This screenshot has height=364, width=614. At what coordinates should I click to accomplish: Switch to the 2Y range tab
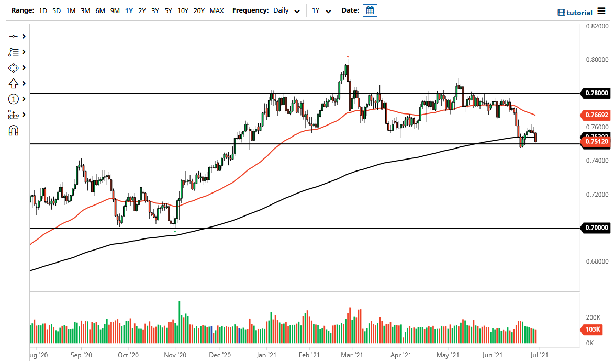tap(142, 10)
